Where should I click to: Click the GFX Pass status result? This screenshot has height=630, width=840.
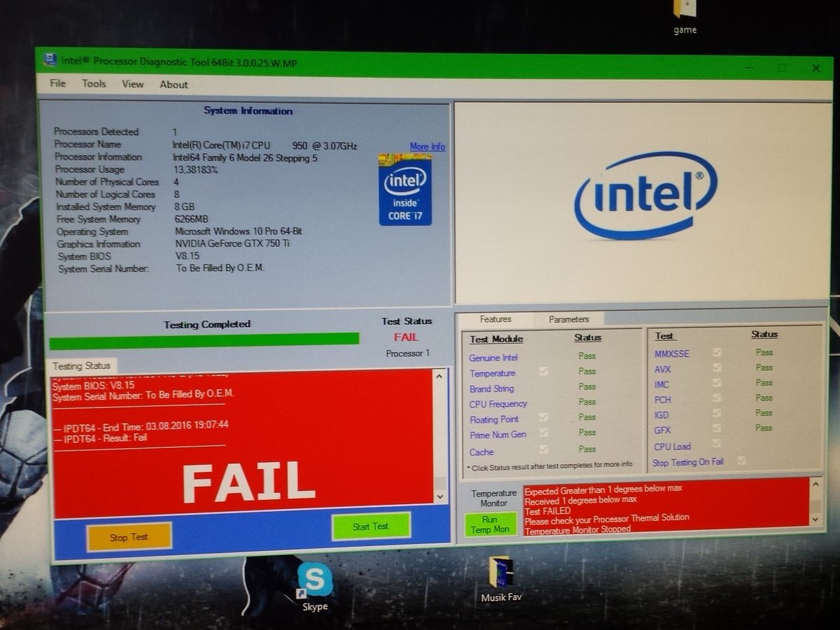point(764,428)
